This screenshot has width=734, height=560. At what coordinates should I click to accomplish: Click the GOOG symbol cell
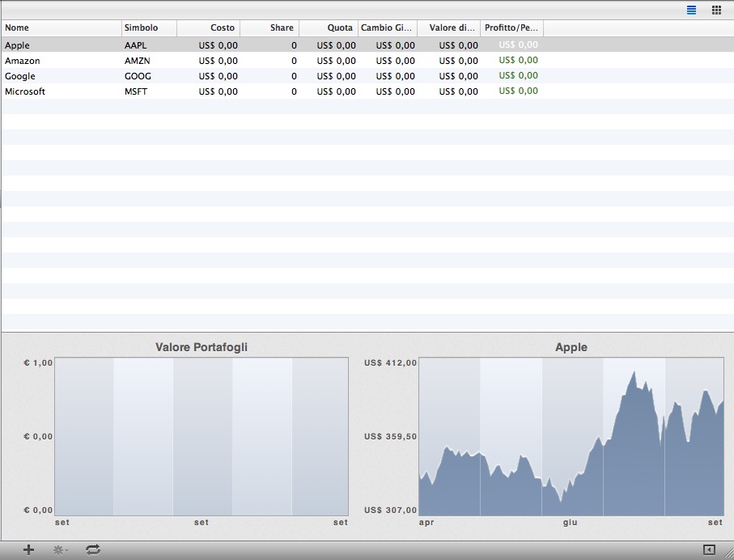[138, 76]
